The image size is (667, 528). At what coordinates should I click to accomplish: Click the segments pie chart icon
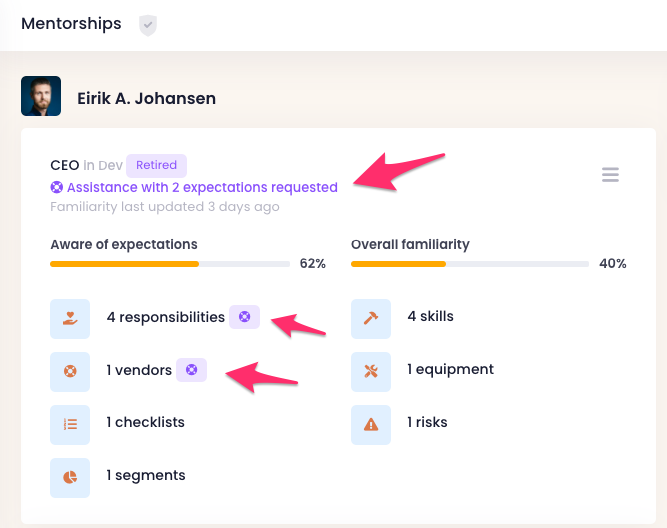[70, 477]
